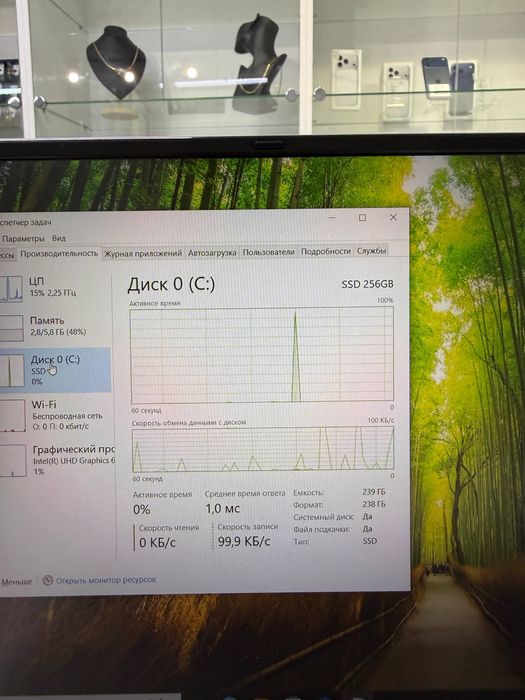Click the active time graph
This screenshot has width=525, height=700.
[262, 354]
